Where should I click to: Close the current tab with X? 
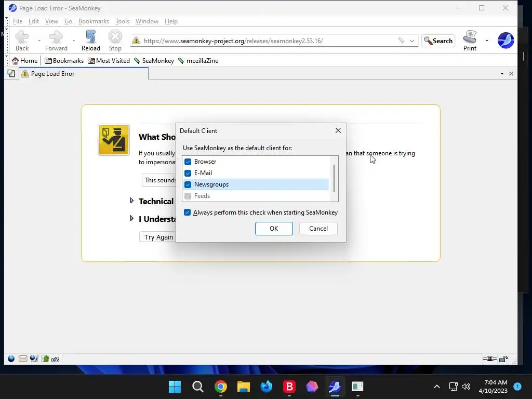point(511,74)
